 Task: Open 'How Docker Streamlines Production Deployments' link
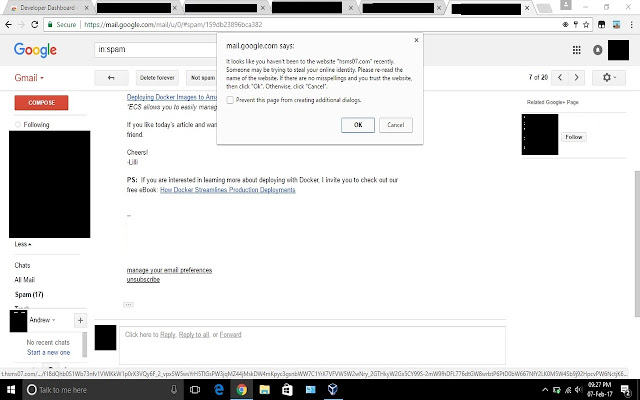227,190
